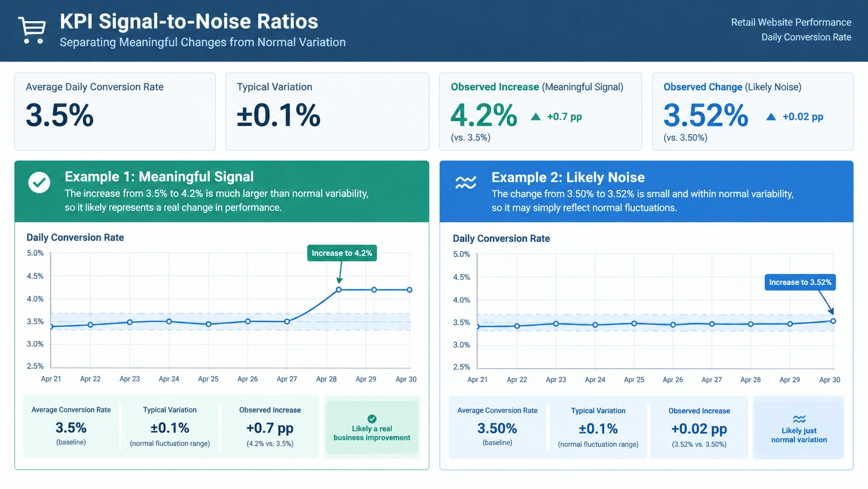Click '3.50%' baseline value in Example 2 summary

click(497, 428)
